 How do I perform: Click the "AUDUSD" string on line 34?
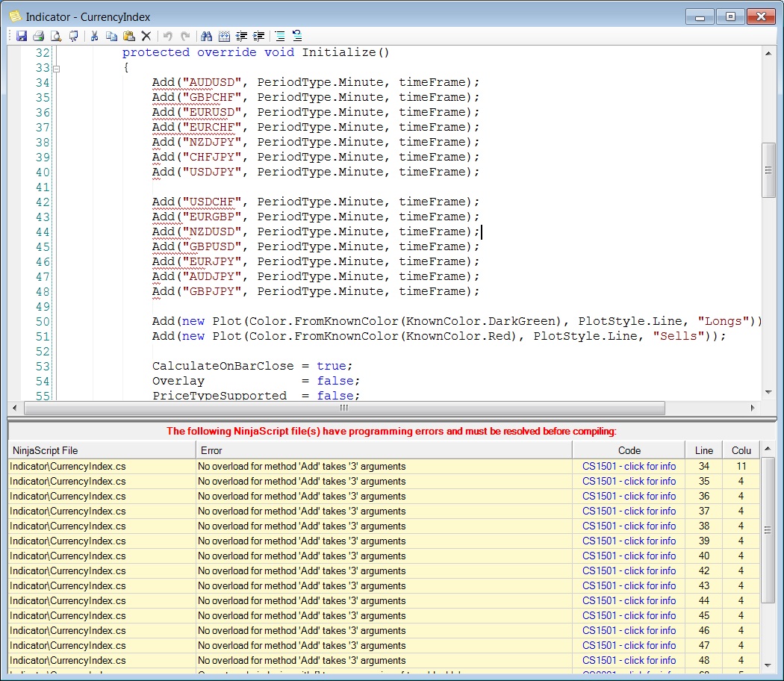tap(212, 82)
